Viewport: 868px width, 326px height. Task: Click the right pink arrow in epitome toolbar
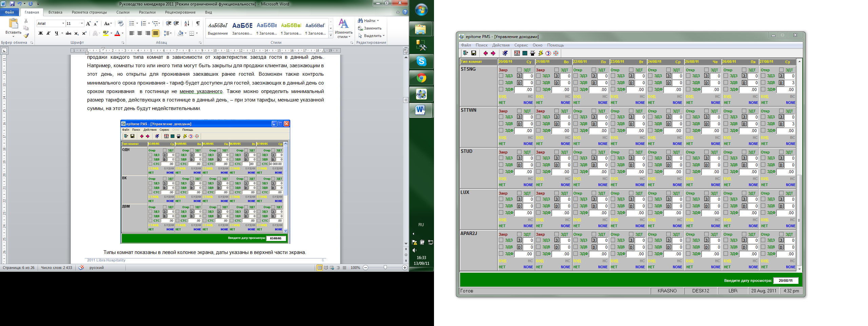click(493, 53)
